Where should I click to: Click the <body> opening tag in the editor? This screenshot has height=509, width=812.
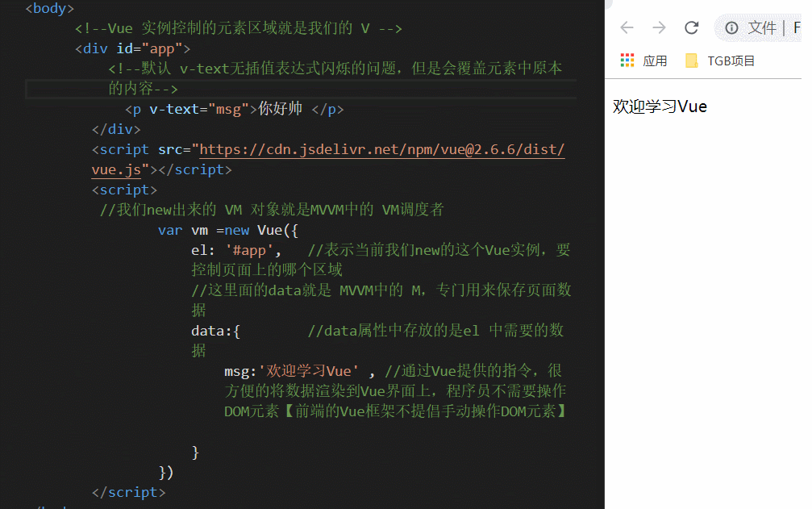point(50,8)
